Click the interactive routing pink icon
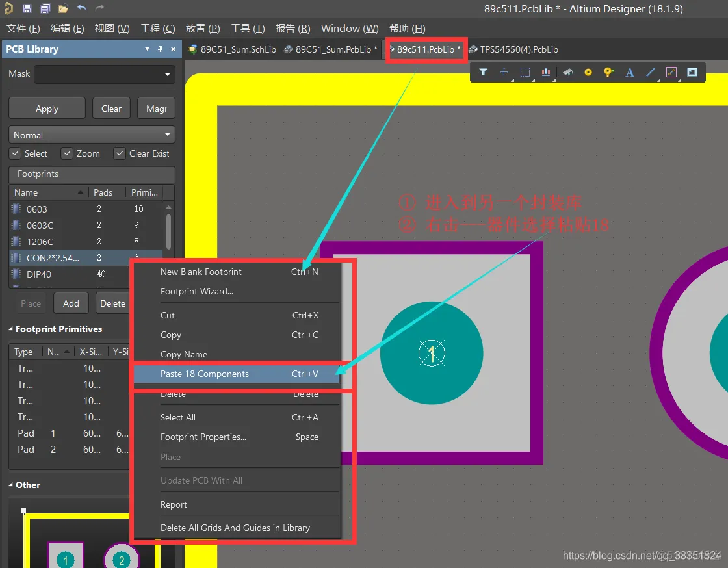This screenshot has width=728, height=568. pyautogui.click(x=671, y=72)
